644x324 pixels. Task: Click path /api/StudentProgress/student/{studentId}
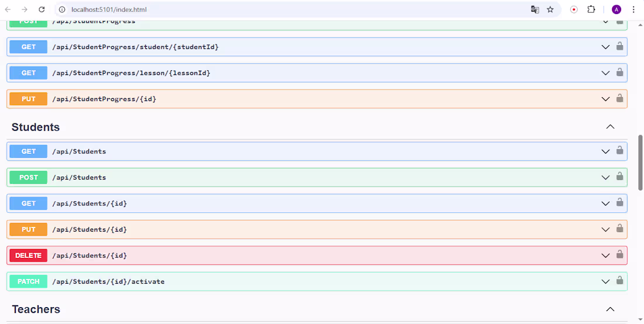pos(136,47)
